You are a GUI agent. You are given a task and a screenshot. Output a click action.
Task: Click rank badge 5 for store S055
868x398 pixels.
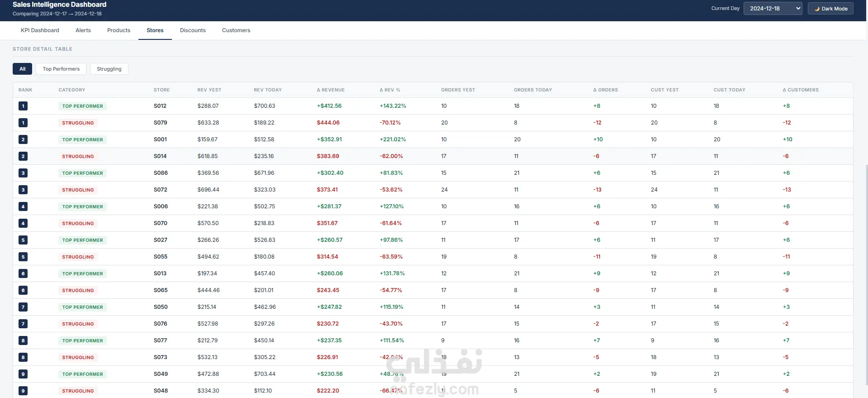tap(23, 257)
